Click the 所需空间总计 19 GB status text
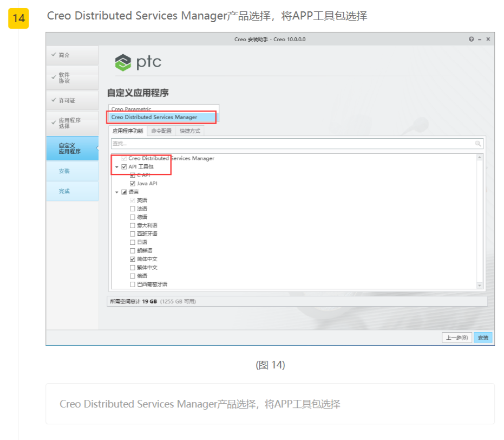 [x=133, y=301]
